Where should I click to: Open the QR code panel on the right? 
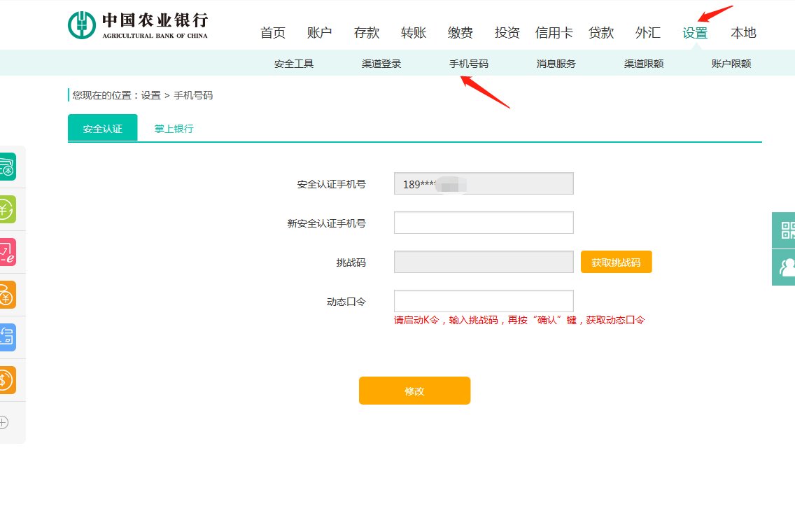786,230
